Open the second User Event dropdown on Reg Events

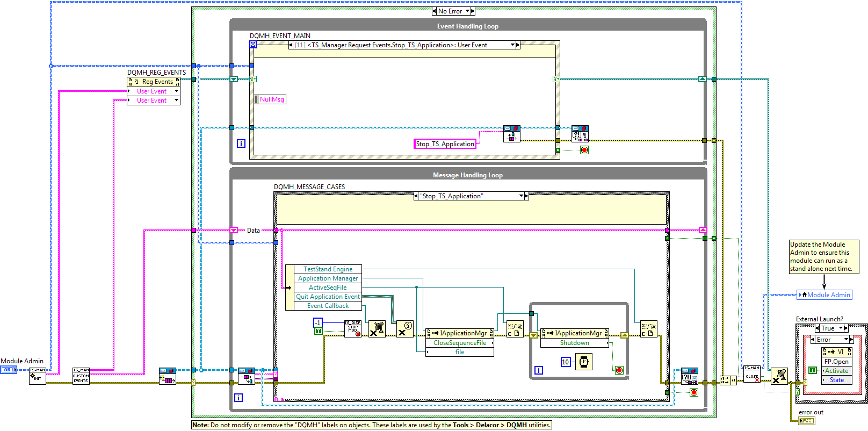point(176,100)
